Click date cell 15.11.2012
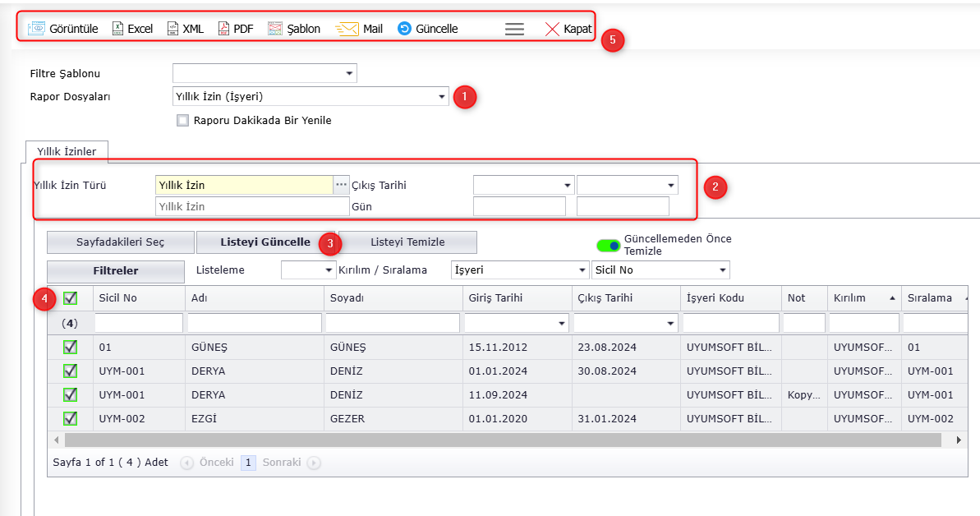 (517, 347)
